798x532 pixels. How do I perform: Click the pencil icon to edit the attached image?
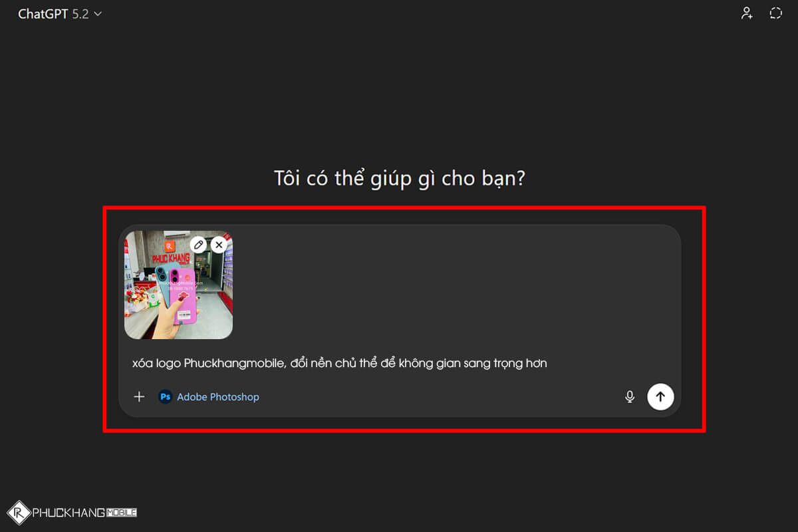[x=198, y=245]
